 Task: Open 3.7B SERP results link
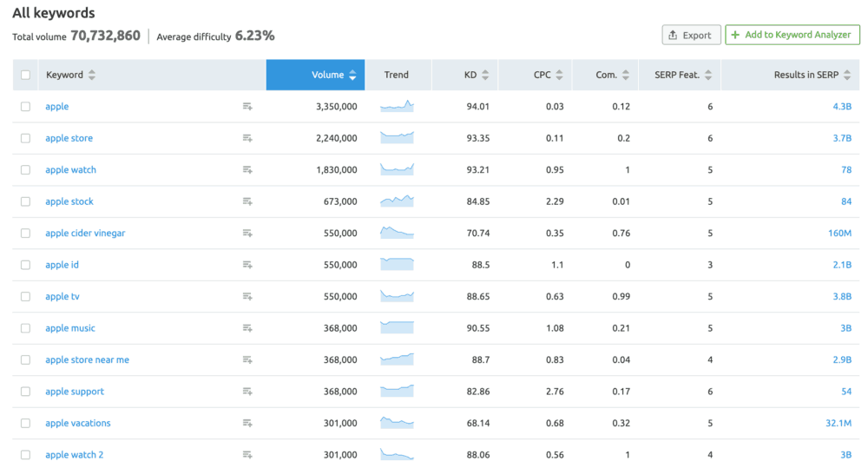pyautogui.click(x=842, y=138)
